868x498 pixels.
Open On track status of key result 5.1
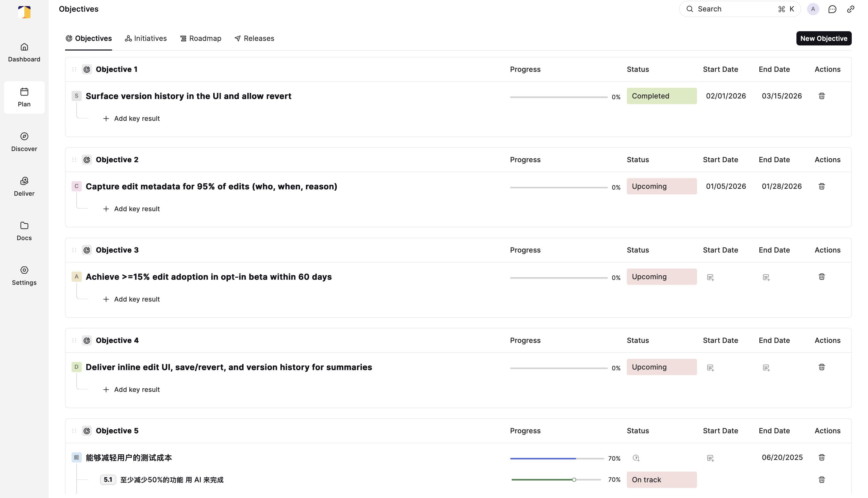(661, 479)
